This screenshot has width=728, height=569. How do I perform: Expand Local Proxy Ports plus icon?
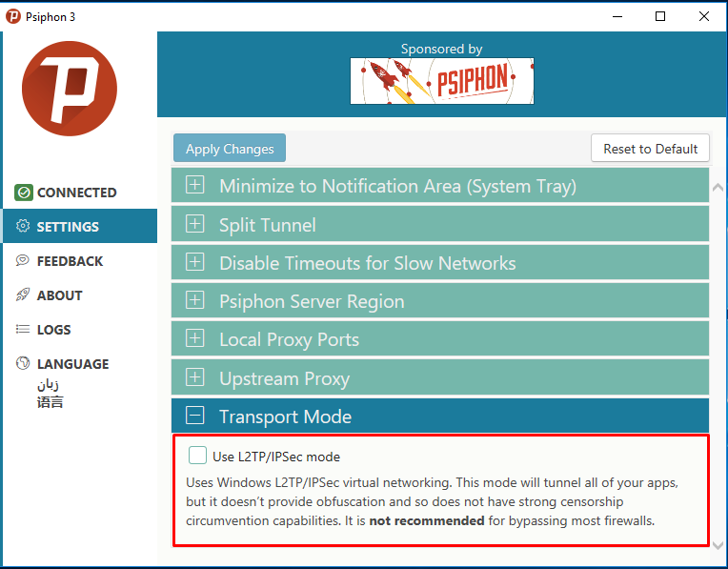tap(195, 338)
